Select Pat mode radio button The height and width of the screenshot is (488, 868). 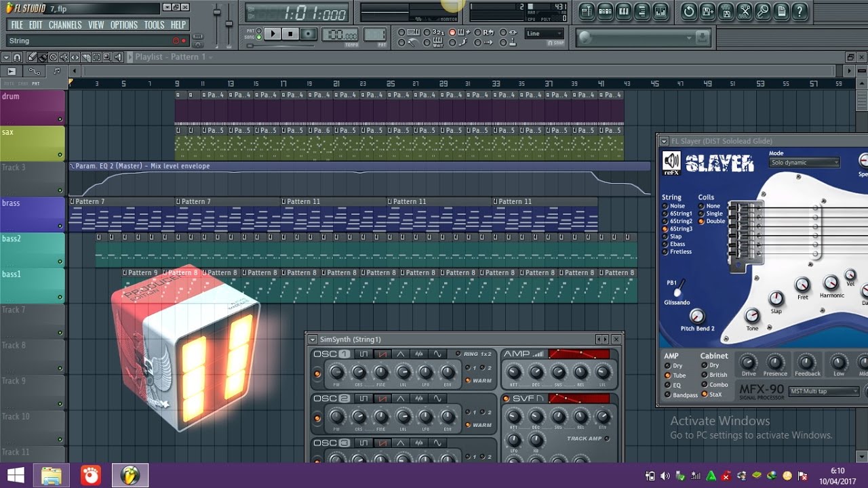[258, 30]
